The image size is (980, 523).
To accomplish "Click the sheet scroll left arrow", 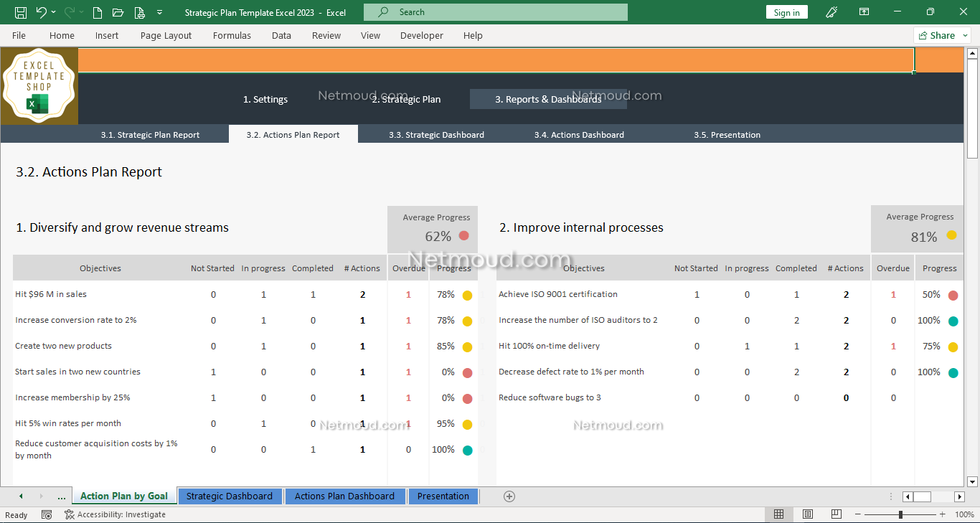I will point(21,496).
